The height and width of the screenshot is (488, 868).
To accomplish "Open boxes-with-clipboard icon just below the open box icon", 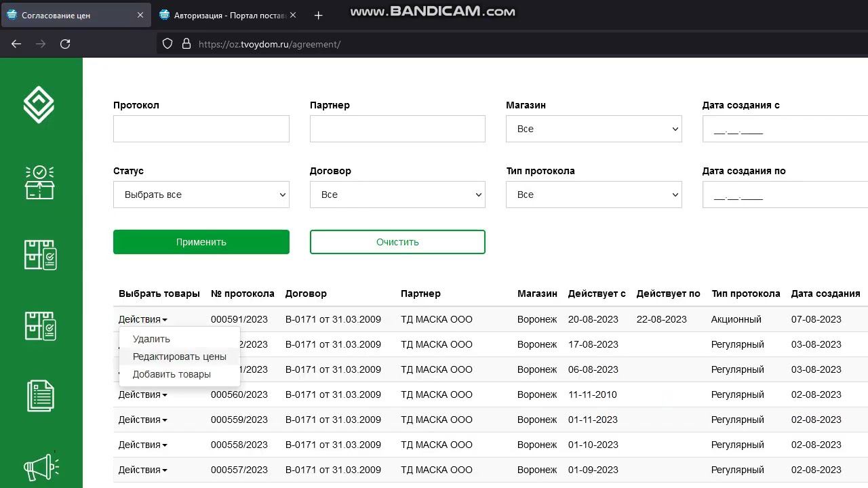I will click(40, 255).
